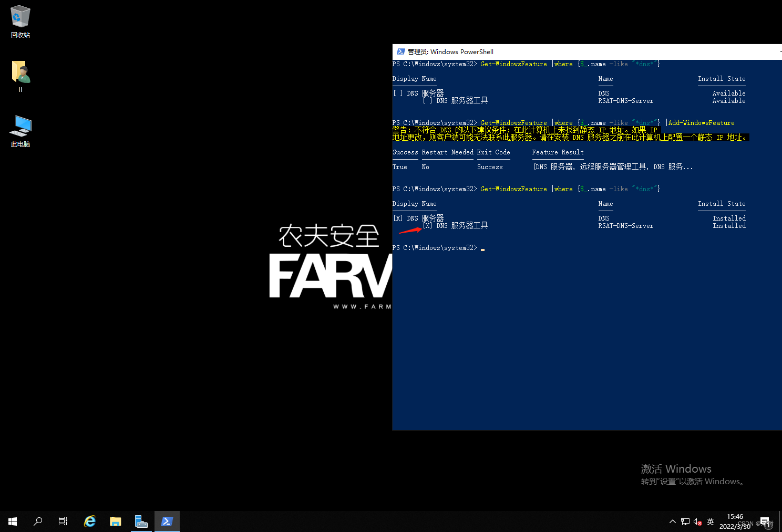Open the Windows Start menu

pos(13,521)
